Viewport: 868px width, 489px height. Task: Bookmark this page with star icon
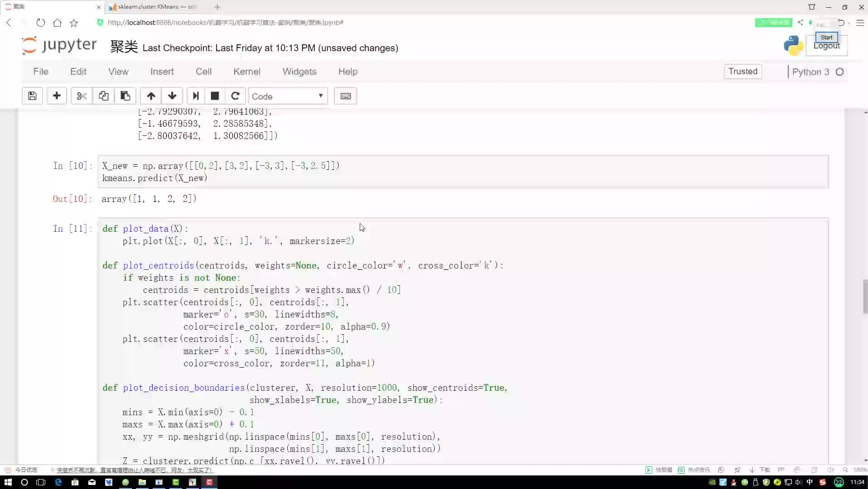click(x=74, y=23)
